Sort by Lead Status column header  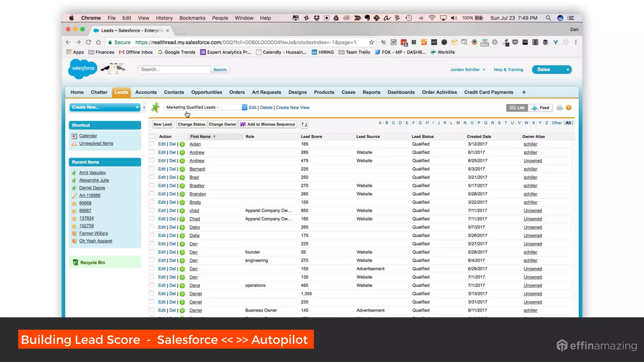(x=422, y=136)
